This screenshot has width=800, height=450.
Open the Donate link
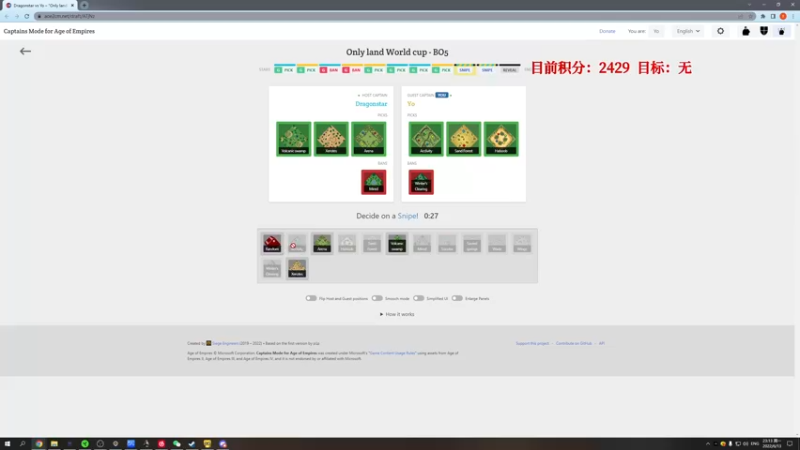click(x=607, y=31)
